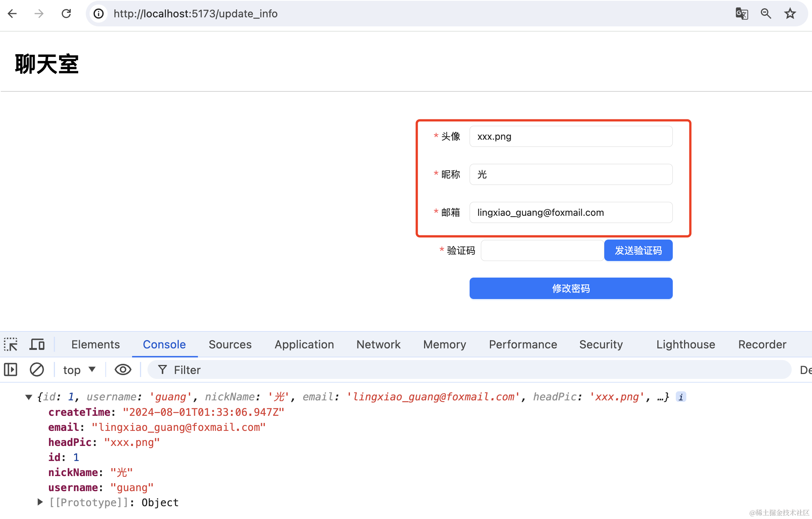Viewport: 812px width, 519px height.
Task: Click the 验证码 input field
Action: [542, 250]
